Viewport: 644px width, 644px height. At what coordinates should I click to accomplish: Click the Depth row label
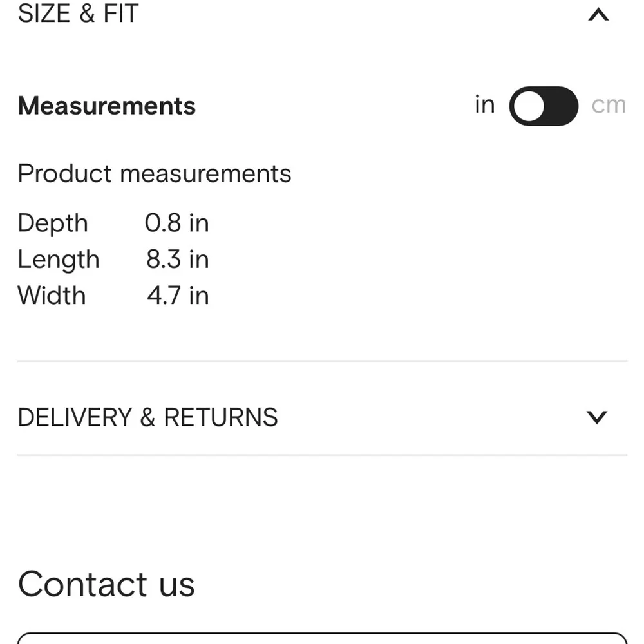[53, 224]
